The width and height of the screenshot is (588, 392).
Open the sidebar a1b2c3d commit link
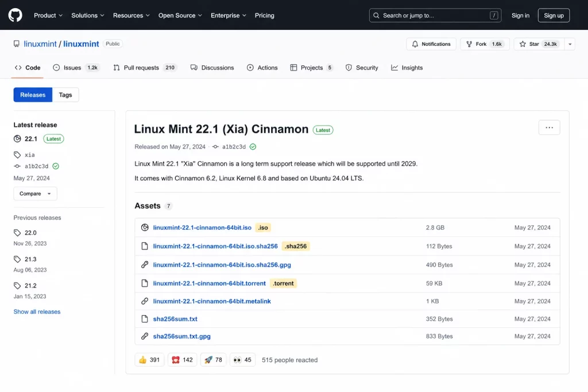(36, 166)
